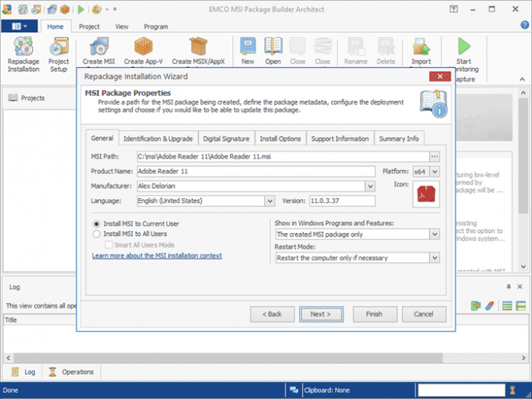Click the Start Monitoring green arrow
The image size is (532, 399).
[x=464, y=47]
